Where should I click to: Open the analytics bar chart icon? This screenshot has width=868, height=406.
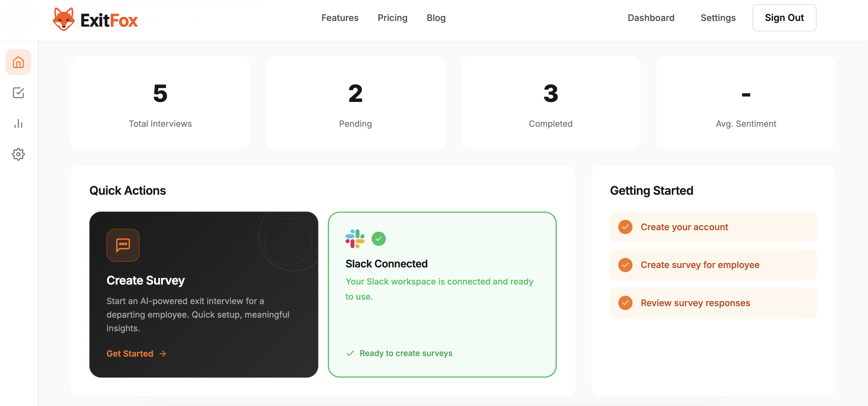(x=18, y=124)
